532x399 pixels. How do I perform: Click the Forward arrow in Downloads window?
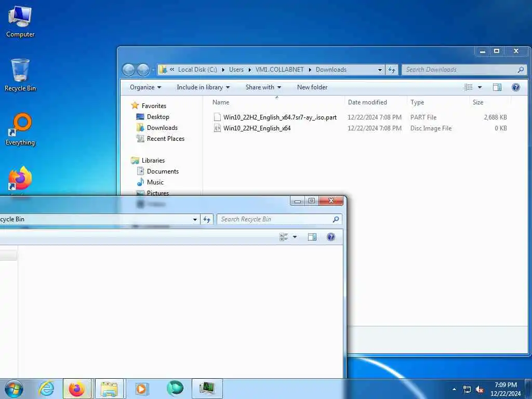coord(143,70)
